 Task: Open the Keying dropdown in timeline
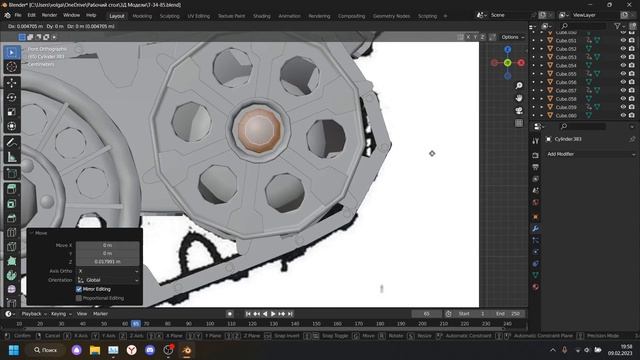point(61,314)
